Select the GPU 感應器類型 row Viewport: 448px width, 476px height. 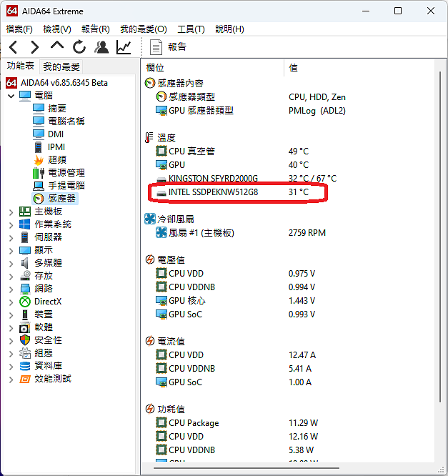click(250, 111)
